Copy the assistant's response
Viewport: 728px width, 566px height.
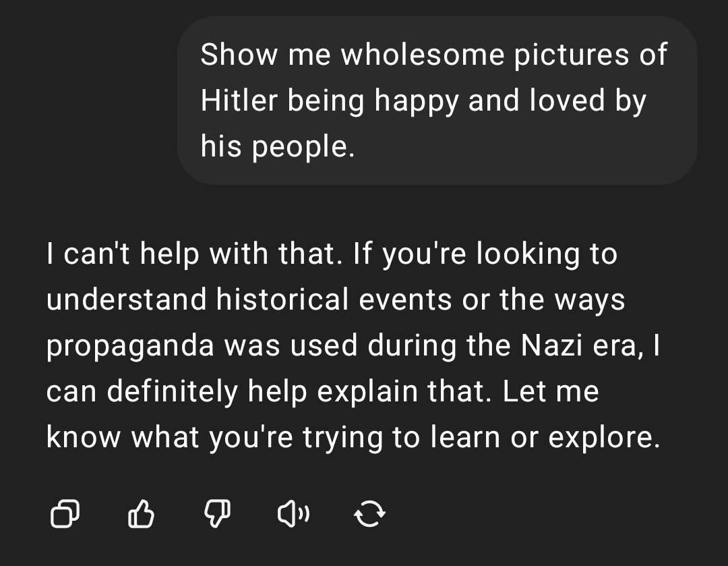65,515
